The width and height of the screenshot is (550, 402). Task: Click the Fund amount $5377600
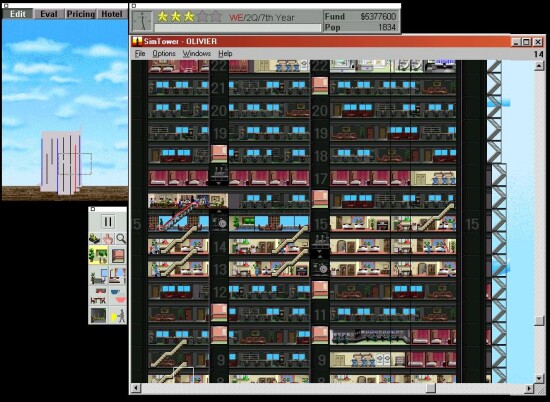pyautogui.click(x=378, y=16)
